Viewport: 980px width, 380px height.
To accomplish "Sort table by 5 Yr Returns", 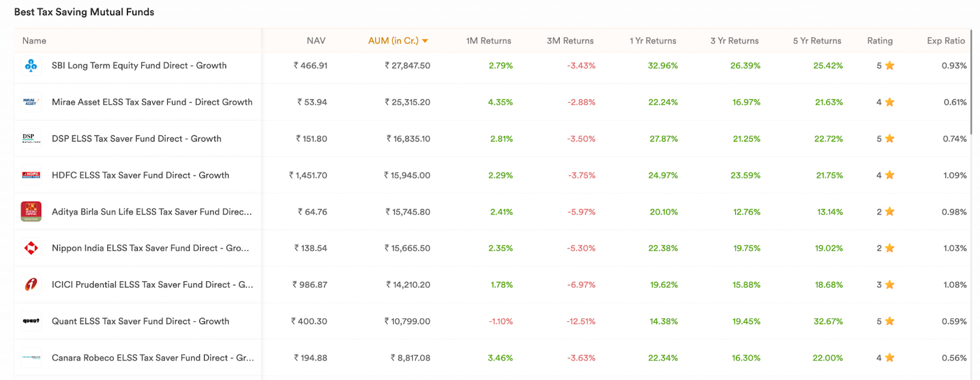I will click(x=817, y=40).
